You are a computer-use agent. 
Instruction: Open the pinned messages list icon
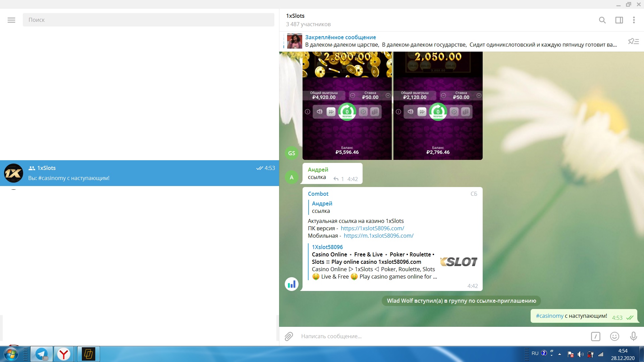pyautogui.click(x=633, y=42)
